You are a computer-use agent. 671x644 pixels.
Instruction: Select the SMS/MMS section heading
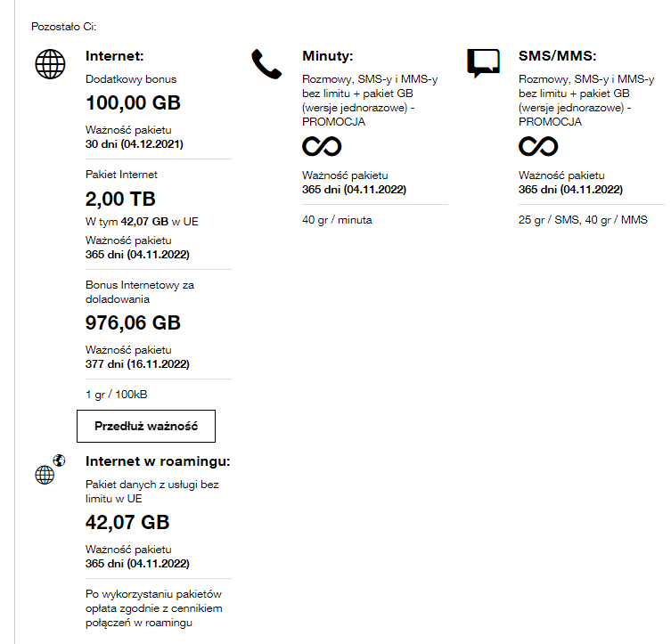[558, 55]
